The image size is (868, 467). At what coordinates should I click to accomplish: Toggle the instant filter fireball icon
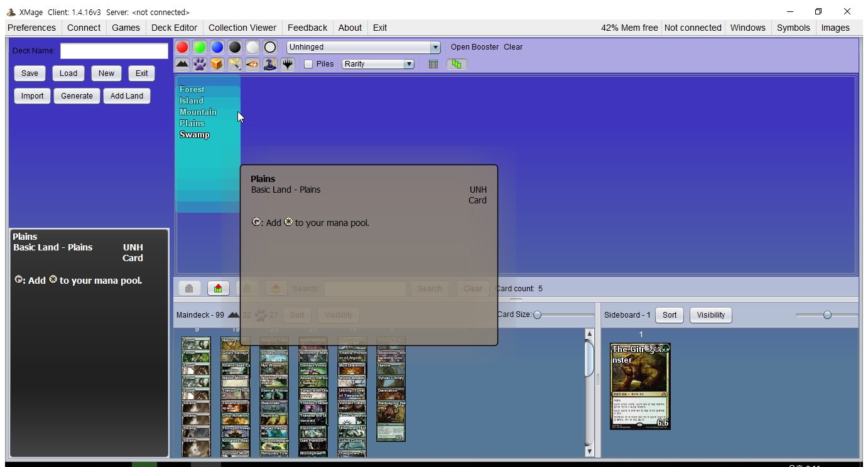[252, 64]
